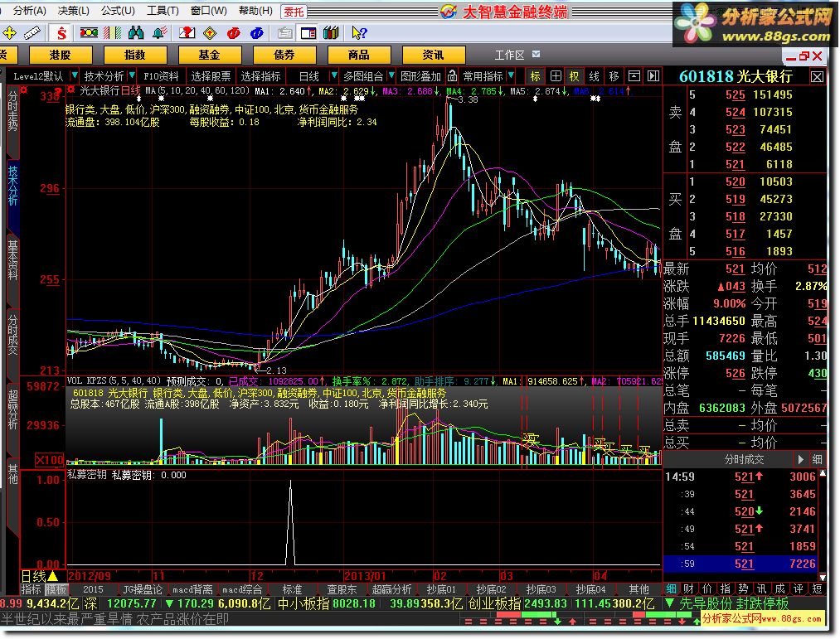Image resolution: width=840 pixels, height=639 pixels.
Task: Click the help cursor question icon
Action: (x=358, y=33)
